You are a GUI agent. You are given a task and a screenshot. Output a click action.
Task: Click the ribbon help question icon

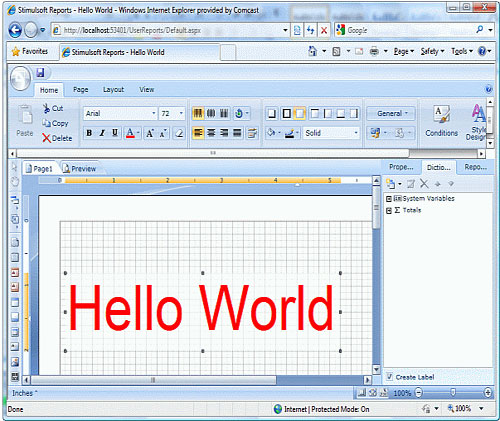point(488,89)
